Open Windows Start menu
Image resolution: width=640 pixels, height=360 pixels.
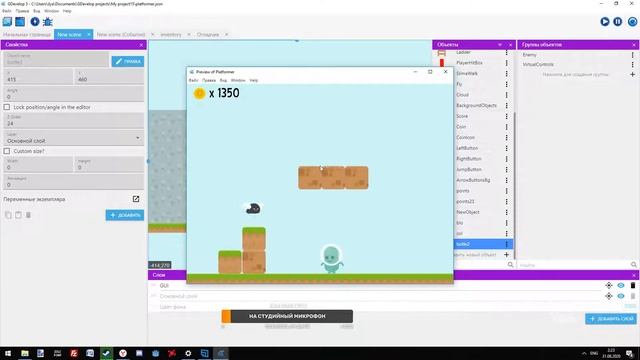click(8, 353)
